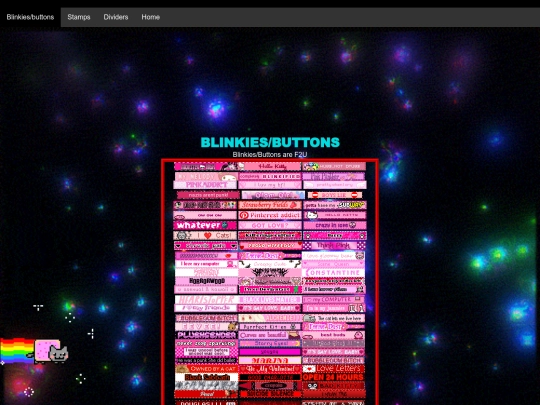
Task: Select the My Melody blinkie
Action: [x=206, y=176]
